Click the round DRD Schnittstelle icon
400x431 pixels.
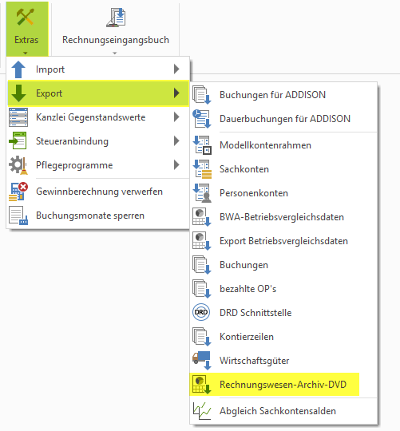click(x=201, y=313)
